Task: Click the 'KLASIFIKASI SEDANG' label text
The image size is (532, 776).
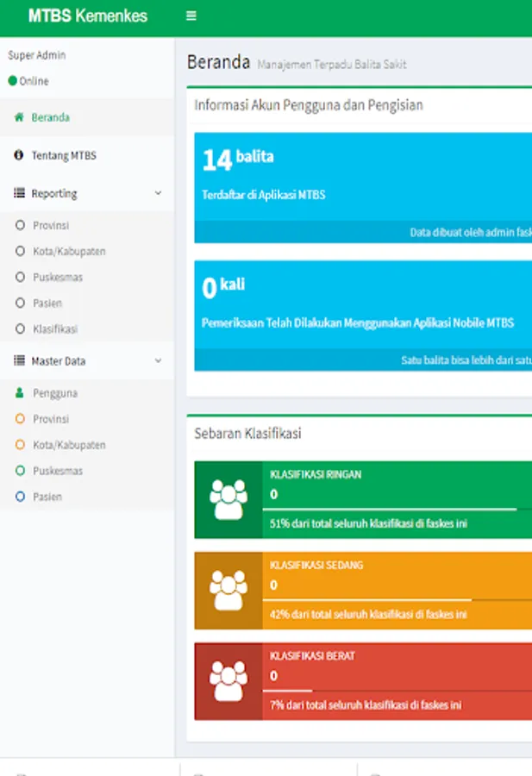Action: click(316, 565)
